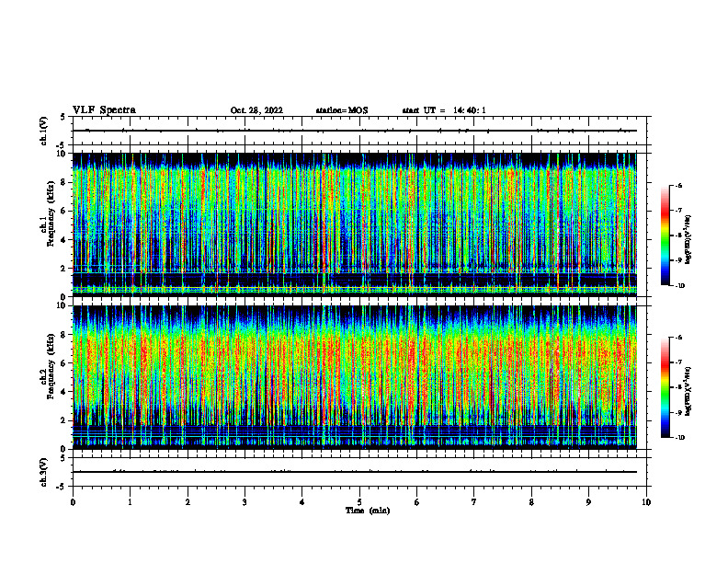Click the ch.3 voltage waveform trace
The height and width of the screenshot is (563, 728).
pos(355,472)
